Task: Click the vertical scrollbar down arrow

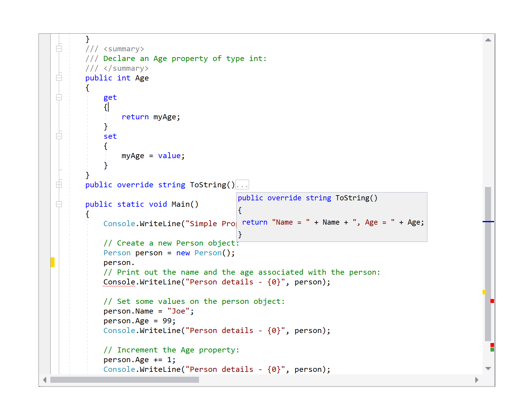Action: pyautogui.click(x=488, y=368)
